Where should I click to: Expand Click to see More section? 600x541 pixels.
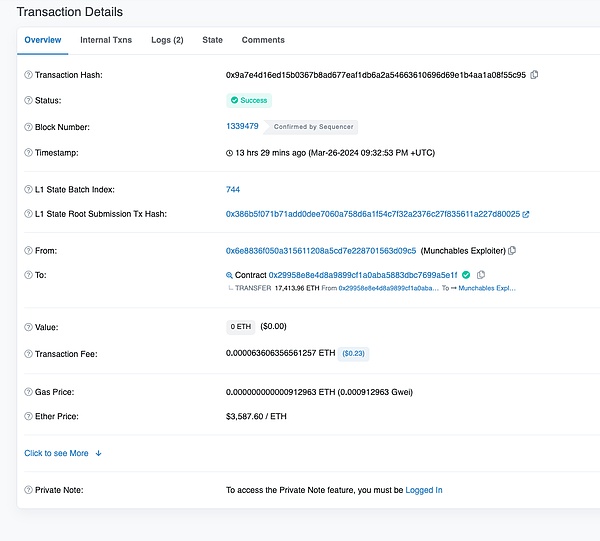coord(63,453)
